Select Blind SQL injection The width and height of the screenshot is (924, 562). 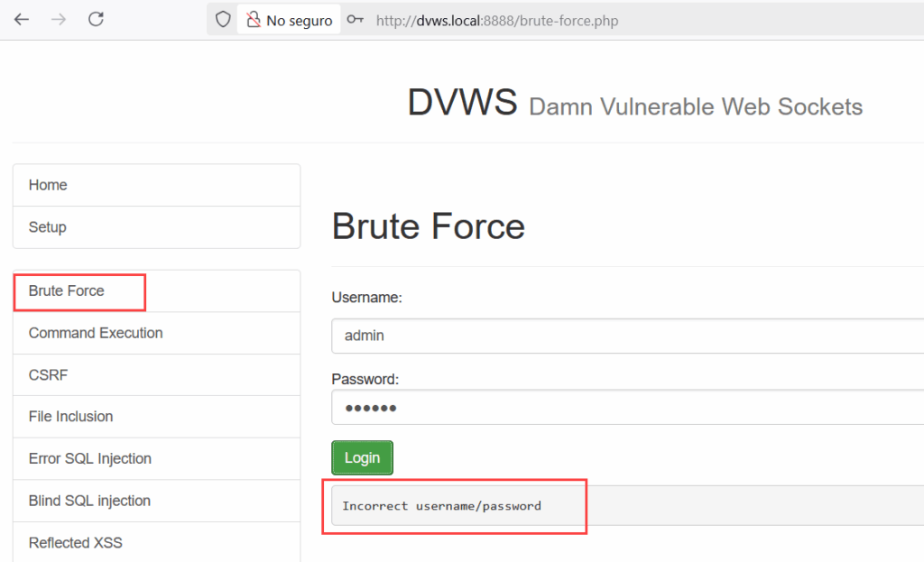157,501
